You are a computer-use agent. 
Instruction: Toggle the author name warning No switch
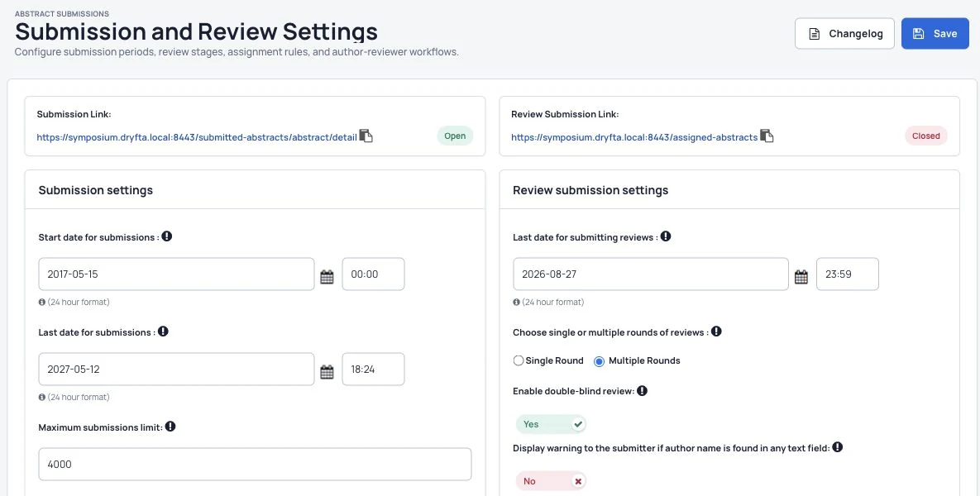coord(551,481)
